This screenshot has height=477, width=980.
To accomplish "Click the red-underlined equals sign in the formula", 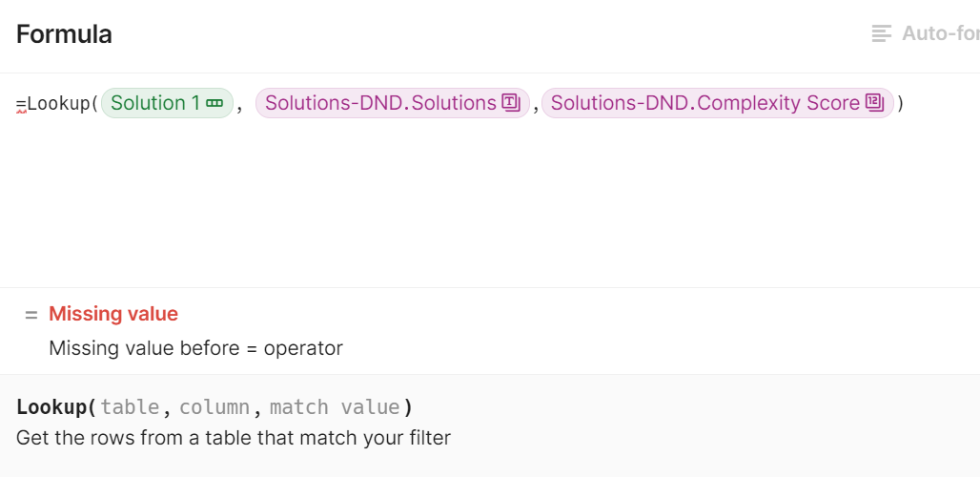I will point(21,104).
